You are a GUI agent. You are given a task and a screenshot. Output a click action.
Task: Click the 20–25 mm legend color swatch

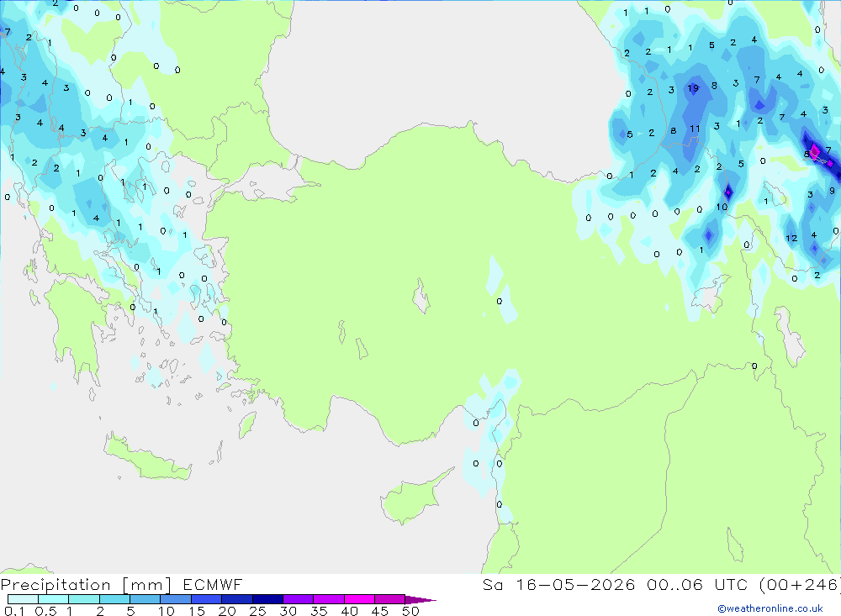[x=237, y=599]
